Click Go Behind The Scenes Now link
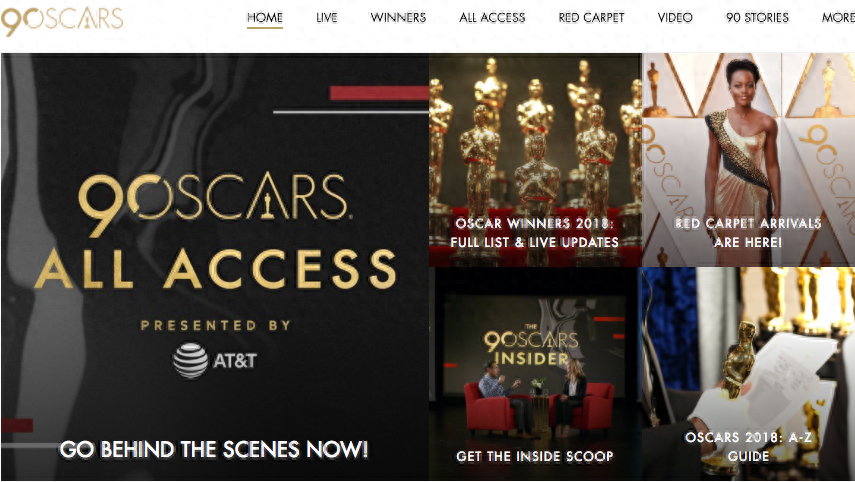Viewport: 855px width, 482px height. [214, 450]
